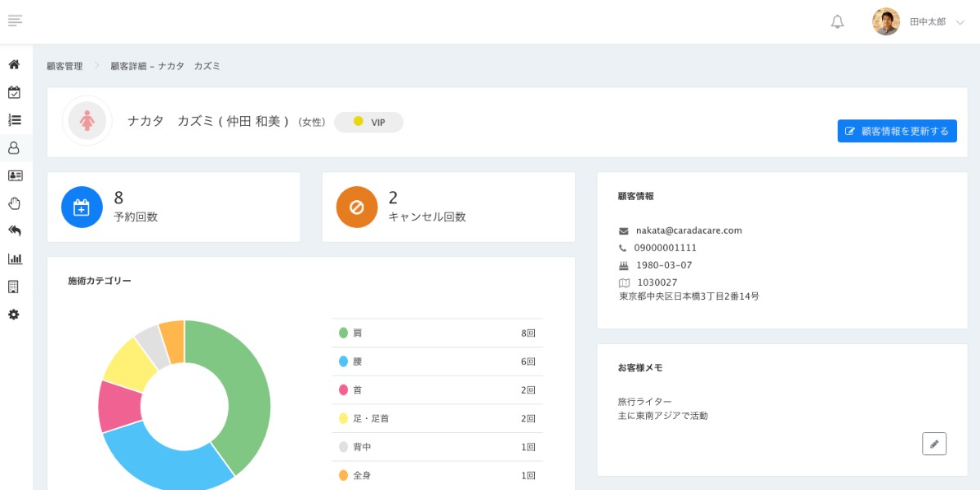Go to home via sidebar house icon

[x=14, y=64]
